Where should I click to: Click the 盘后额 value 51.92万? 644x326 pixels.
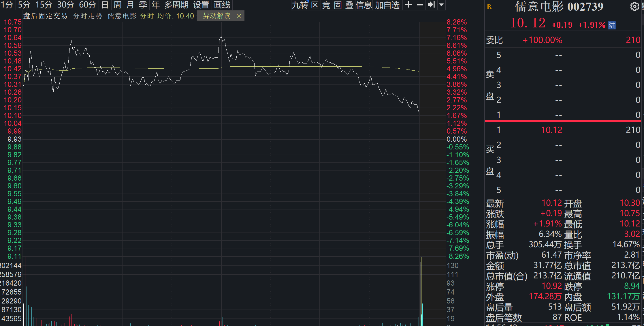626,307
